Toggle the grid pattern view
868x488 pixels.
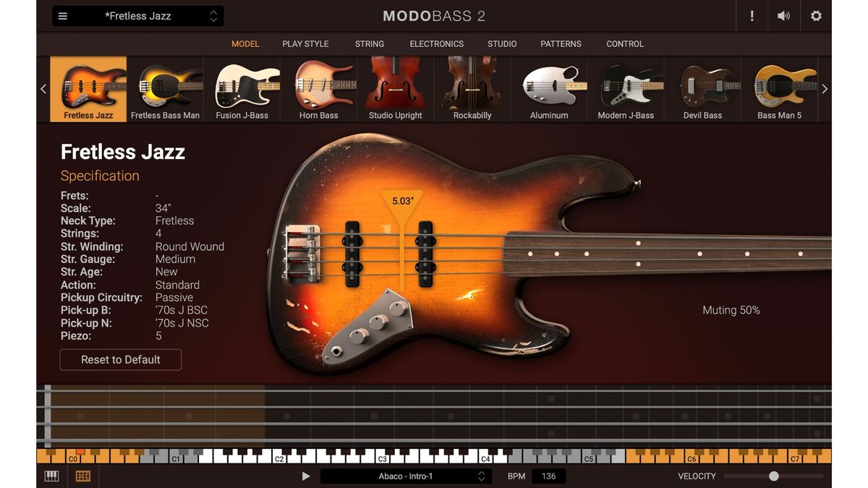[83, 476]
